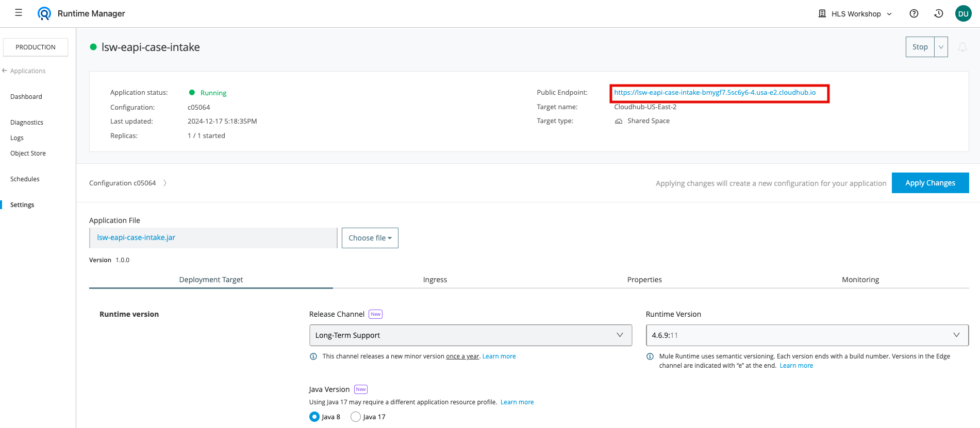Click the DU user avatar
Image resolution: width=980 pixels, height=428 pixels.
pos(963,14)
